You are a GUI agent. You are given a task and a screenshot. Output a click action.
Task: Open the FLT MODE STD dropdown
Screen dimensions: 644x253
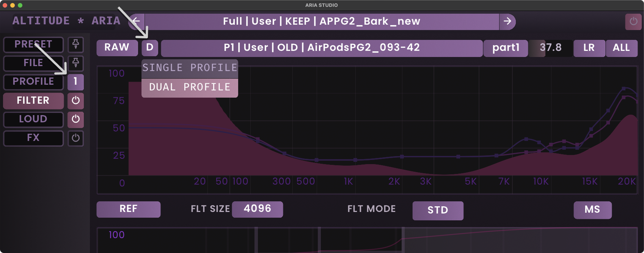coord(438,210)
